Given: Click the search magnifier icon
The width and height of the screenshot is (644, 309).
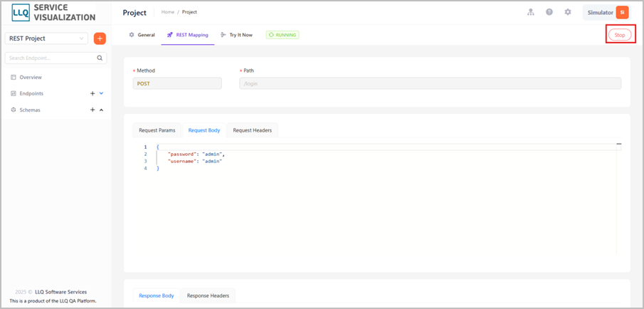Looking at the screenshot, I should tap(100, 58).
